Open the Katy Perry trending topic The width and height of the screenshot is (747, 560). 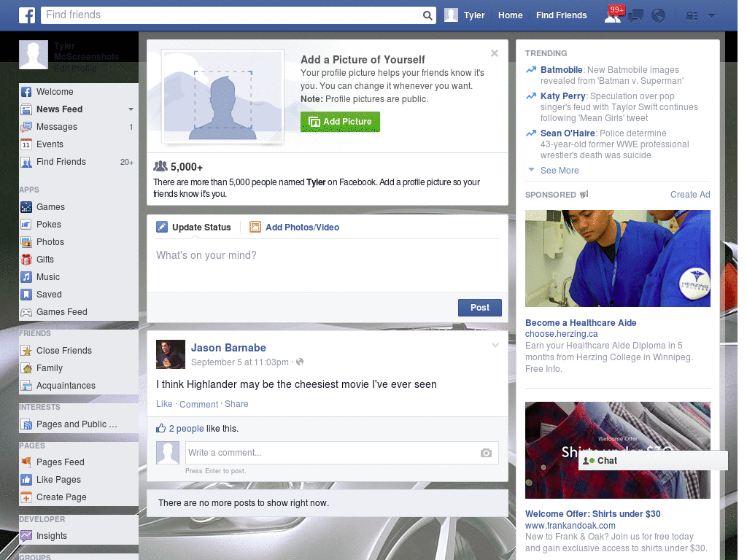tap(562, 96)
